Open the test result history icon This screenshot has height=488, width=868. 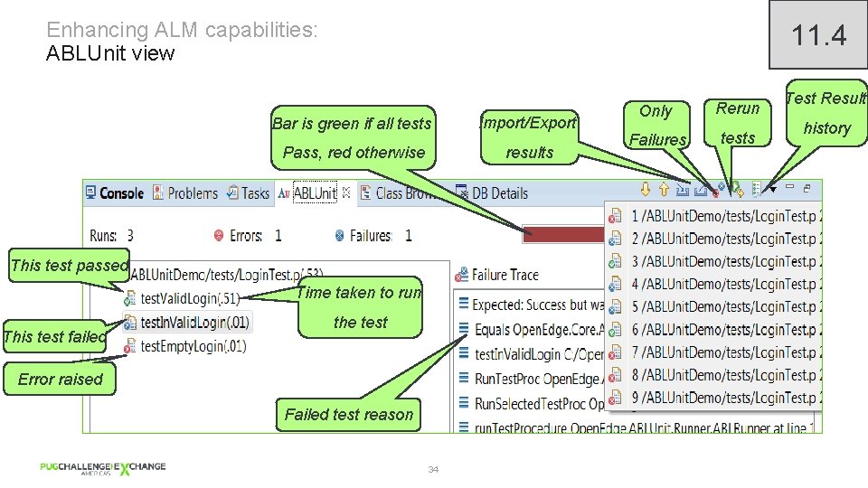pos(757,190)
